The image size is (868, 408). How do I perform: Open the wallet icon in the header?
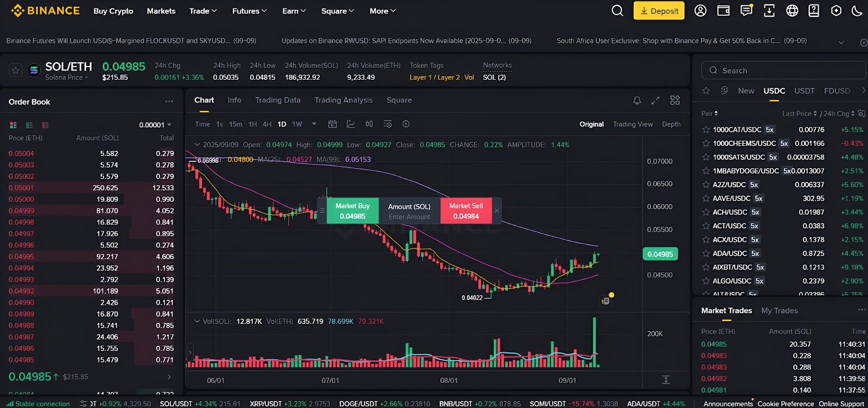(723, 11)
